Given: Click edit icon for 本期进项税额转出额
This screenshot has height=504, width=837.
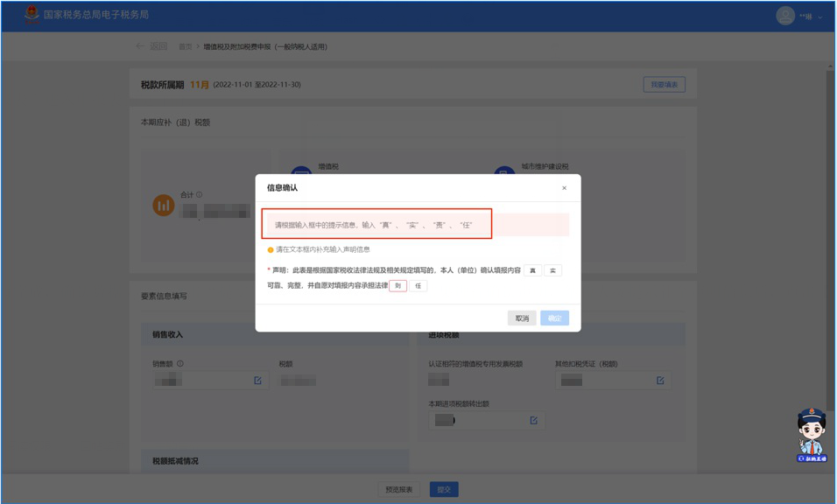Looking at the screenshot, I should click(x=533, y=421).
